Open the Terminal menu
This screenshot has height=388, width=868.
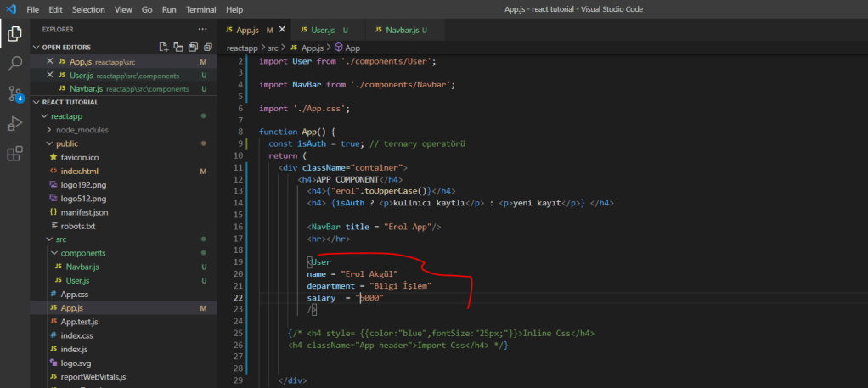click(x=200, y=9)
